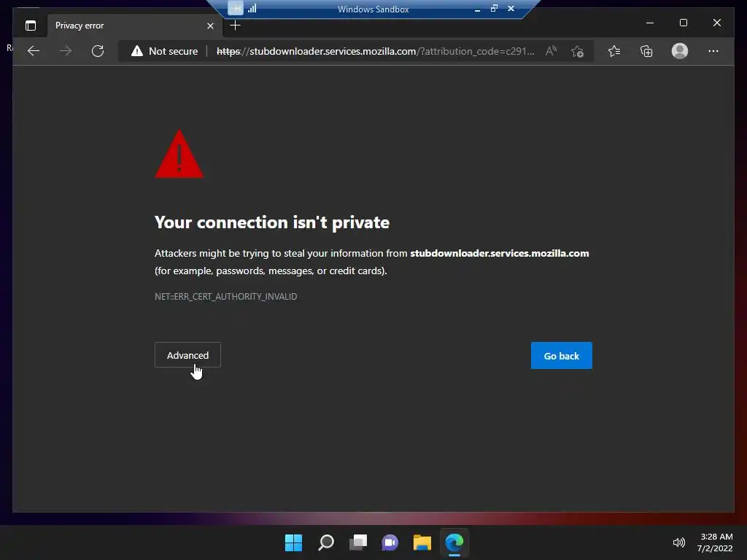Open Task View on taskbar
747x560 pixels.
click(357, 542)
